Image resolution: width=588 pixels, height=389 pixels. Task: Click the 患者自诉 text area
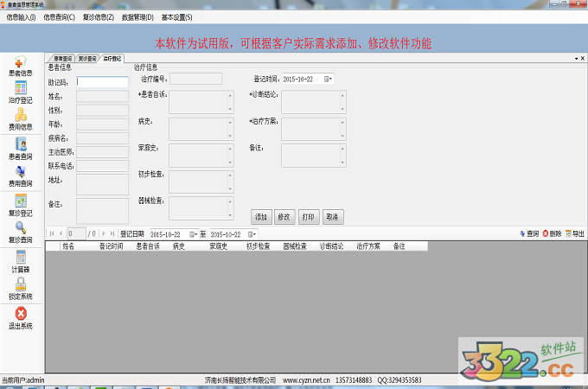click(201, 102)
